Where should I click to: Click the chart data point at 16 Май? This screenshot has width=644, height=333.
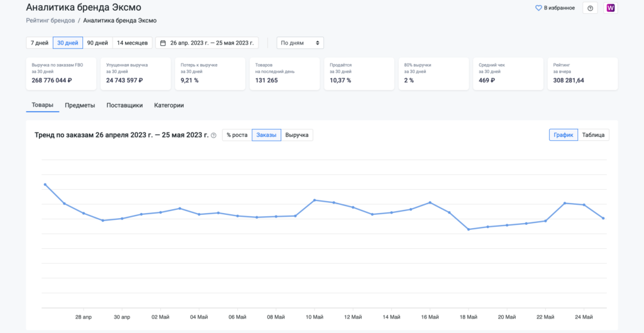click(x=430, y=202)
